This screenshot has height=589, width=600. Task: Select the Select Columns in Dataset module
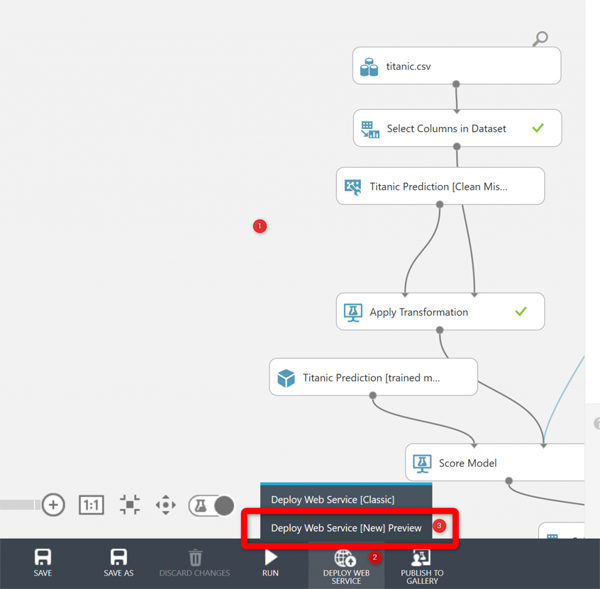pos(457,128)
